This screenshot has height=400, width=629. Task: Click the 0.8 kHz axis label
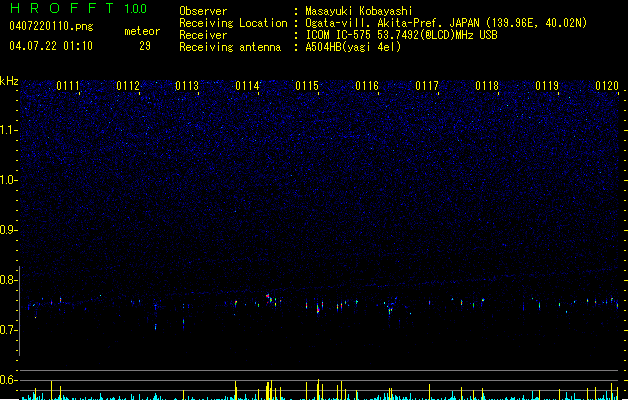[8, 280]
